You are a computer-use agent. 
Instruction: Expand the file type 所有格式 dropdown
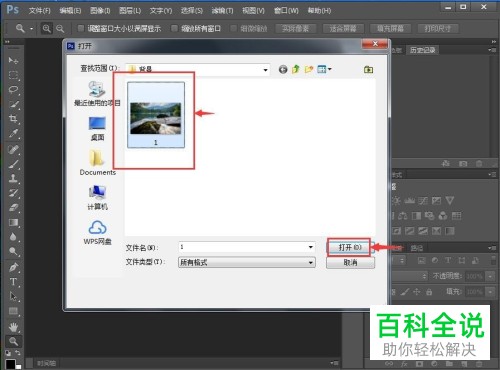point(310,262)
